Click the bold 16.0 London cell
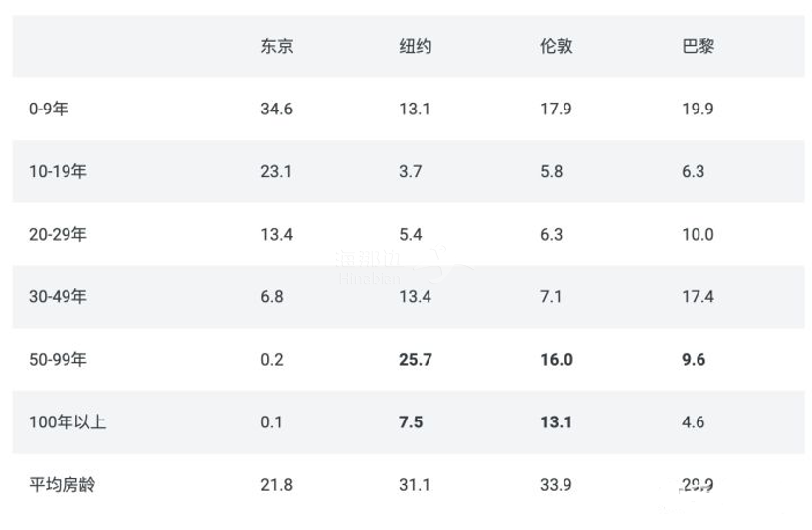 pos(557,360)
